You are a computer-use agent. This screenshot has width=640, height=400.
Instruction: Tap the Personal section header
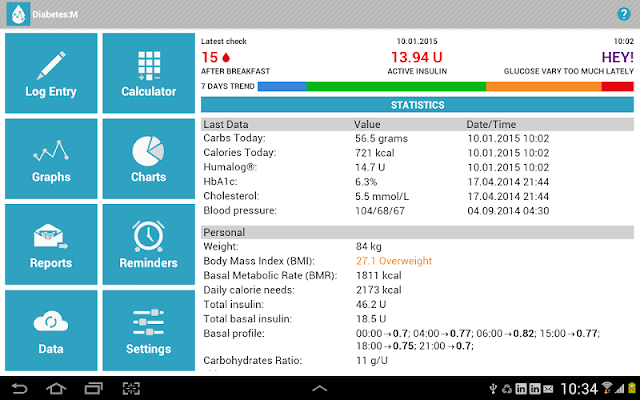417,232
